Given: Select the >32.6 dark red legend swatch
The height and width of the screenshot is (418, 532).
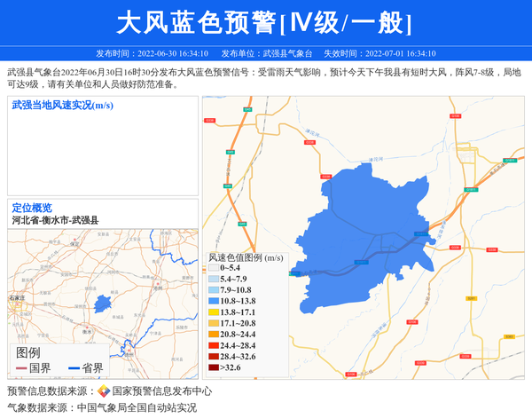Looking at the screenshot, I should pos(213,367).
